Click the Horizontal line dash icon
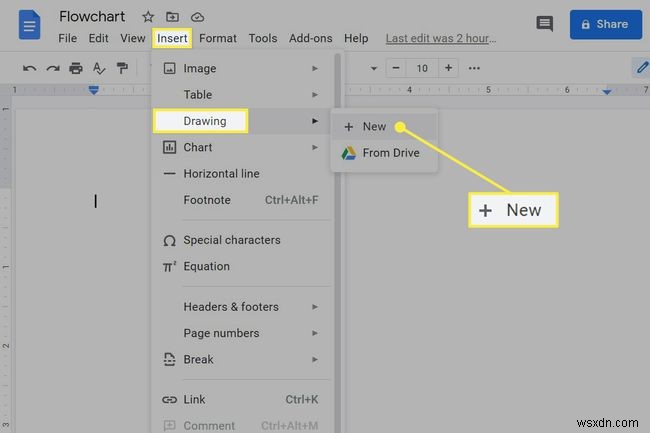 (x=170, y=174)
